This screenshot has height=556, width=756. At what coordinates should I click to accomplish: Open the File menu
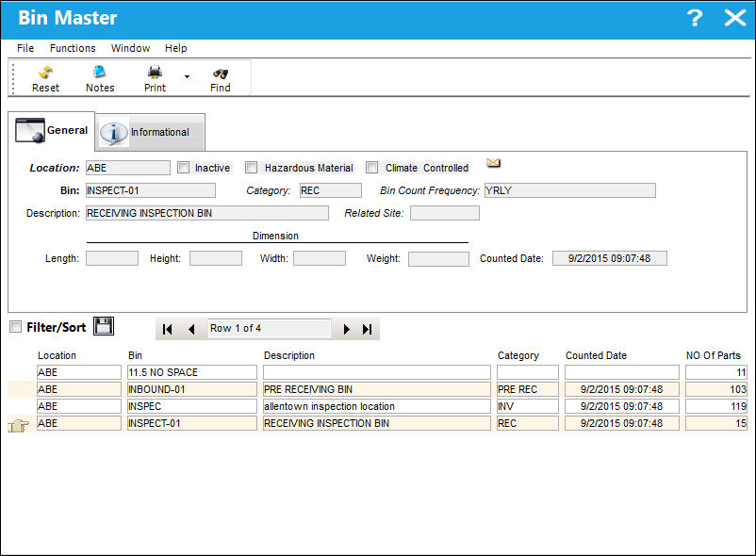[25, 48]
